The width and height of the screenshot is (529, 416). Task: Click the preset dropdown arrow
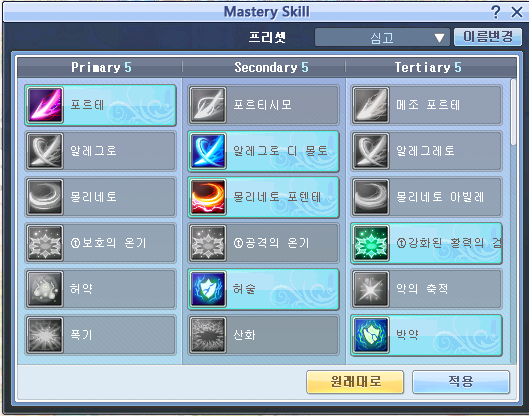coord(439,37)
